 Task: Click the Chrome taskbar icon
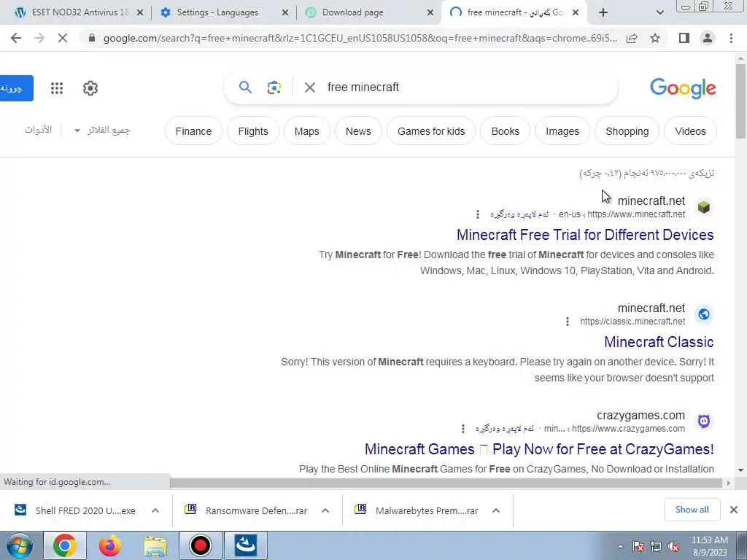coord(65,545)
